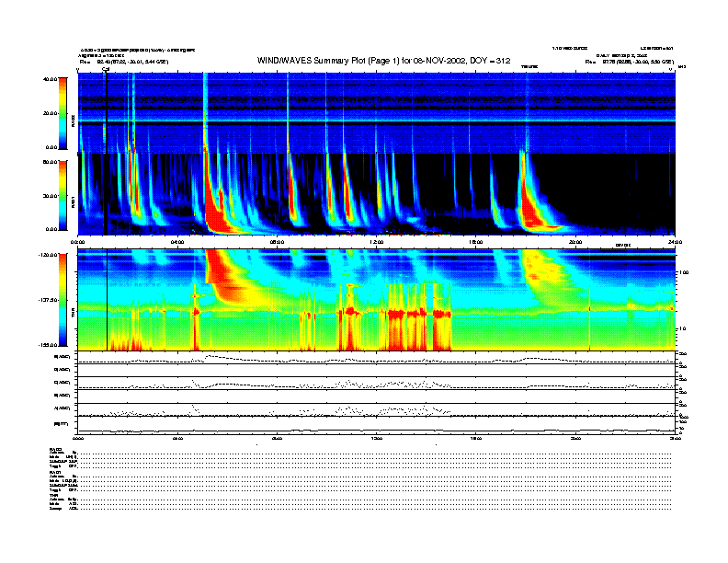The width and height of the screenshot is (728, 563).
Task: Click the RAD2 spectrogram panel
Action: click(x=377, y=113)
